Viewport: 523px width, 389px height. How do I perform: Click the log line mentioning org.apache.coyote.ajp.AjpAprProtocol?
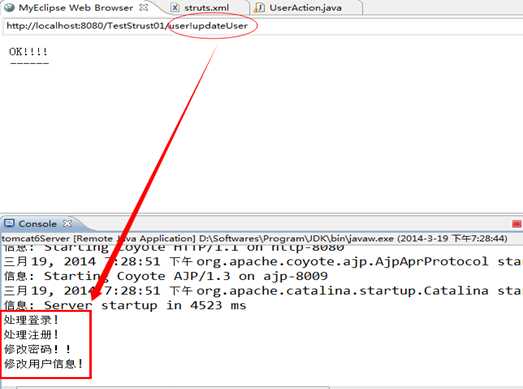(263, 262)
